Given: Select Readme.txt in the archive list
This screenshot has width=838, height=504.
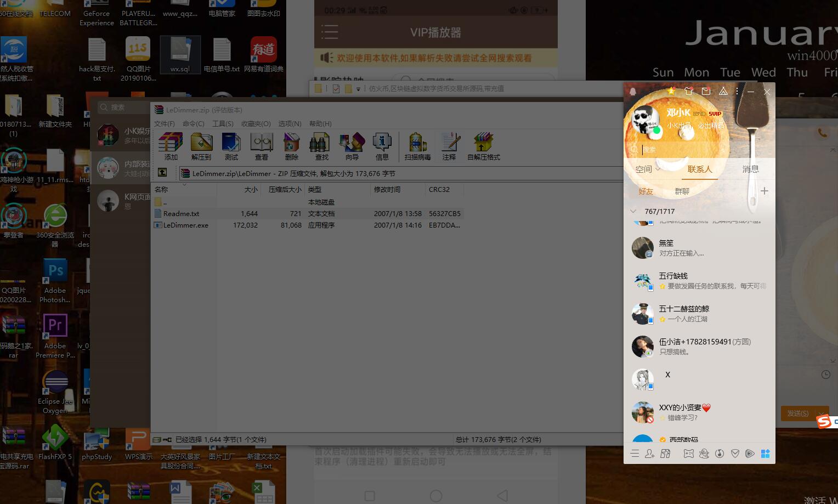Looking at the screenshot, I should 183,213.
